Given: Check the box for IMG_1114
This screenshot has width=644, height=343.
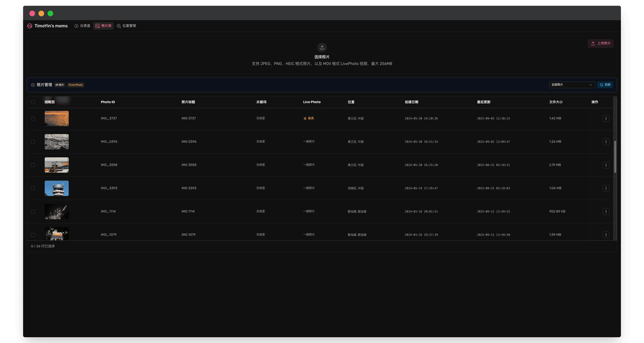Looking at the screenshot, I should point(33,212).
